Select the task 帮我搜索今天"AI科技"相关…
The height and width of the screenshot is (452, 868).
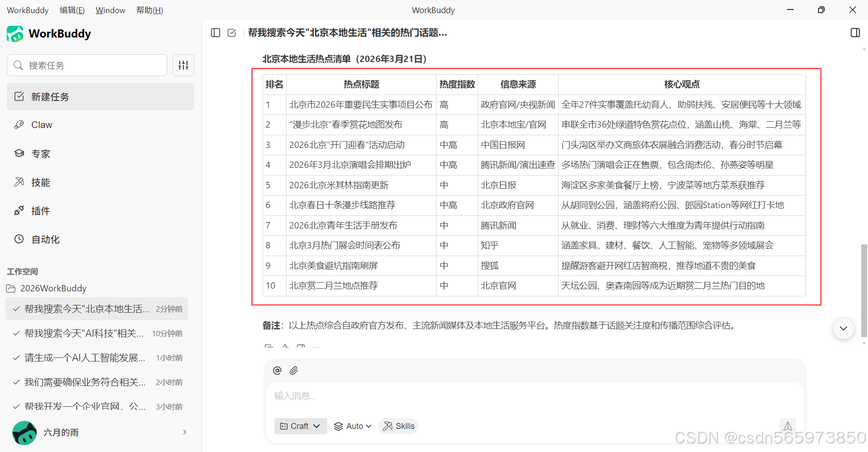pos(97,333)
